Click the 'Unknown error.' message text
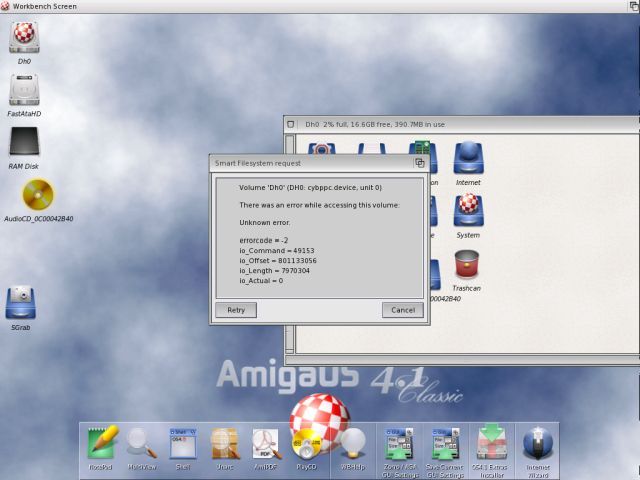 click(264, 222)
